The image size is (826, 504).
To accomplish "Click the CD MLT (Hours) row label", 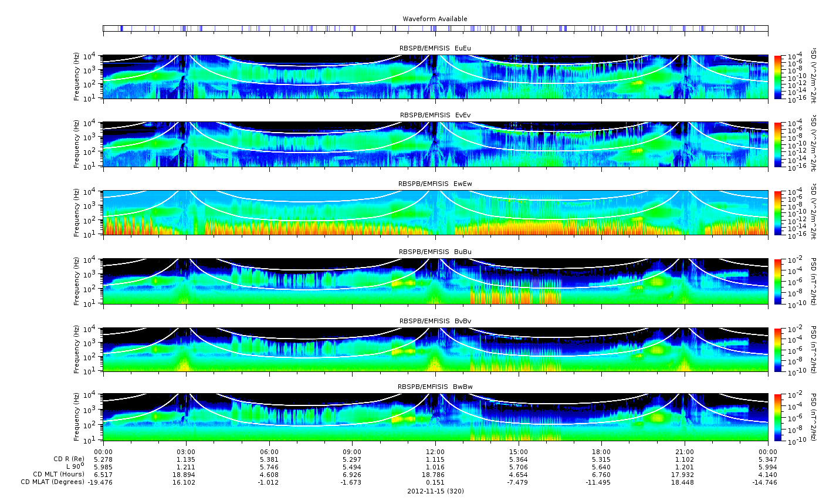I will [x=59, y=474].
